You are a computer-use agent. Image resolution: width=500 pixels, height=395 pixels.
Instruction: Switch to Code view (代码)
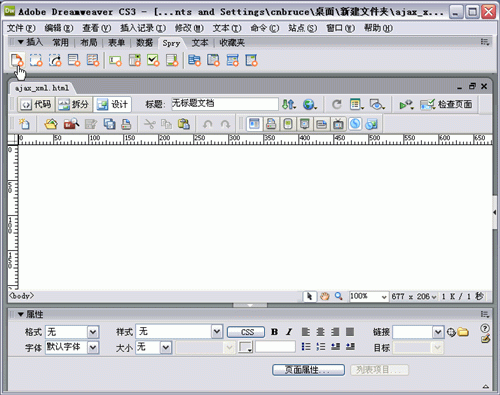click(x=36, y=105)
